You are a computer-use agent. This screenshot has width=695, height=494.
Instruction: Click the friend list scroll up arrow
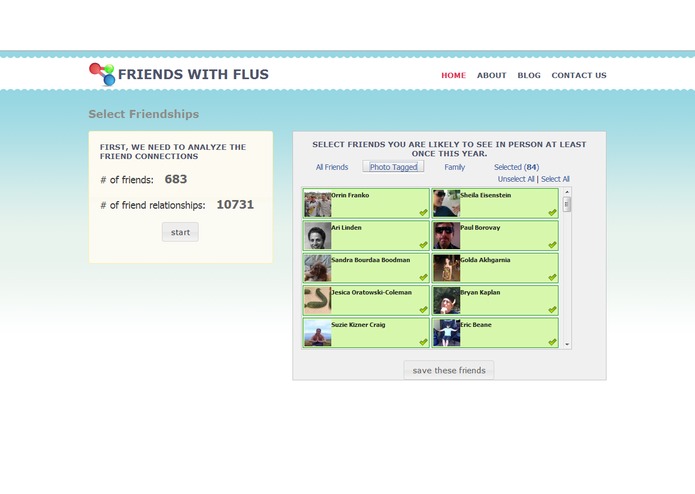(x=567, y=192)
